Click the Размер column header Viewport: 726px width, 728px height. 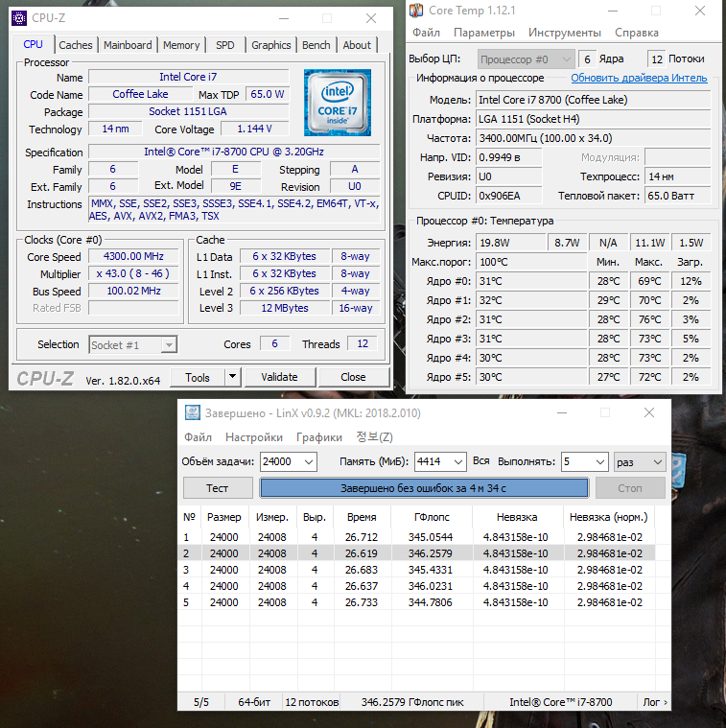tap(224, 517)
